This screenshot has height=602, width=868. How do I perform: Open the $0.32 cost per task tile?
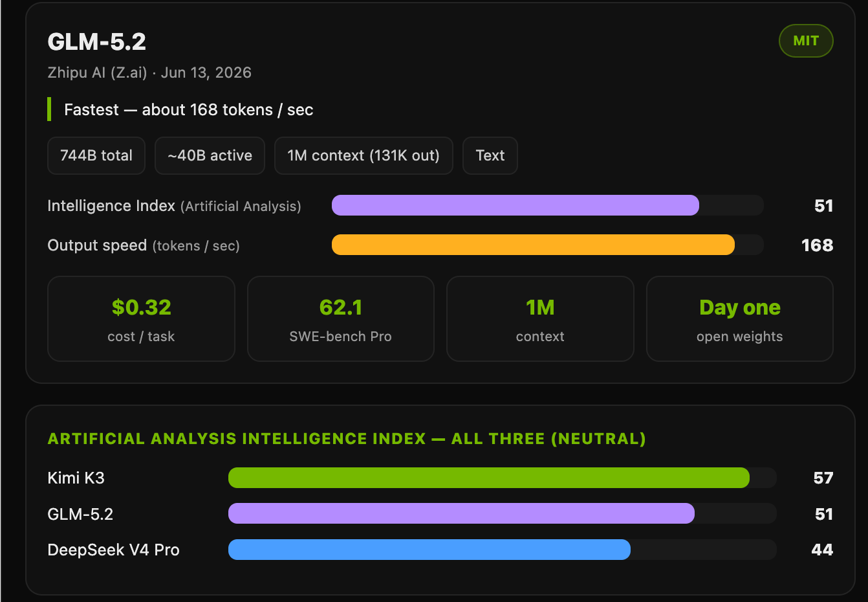(141, 318)
